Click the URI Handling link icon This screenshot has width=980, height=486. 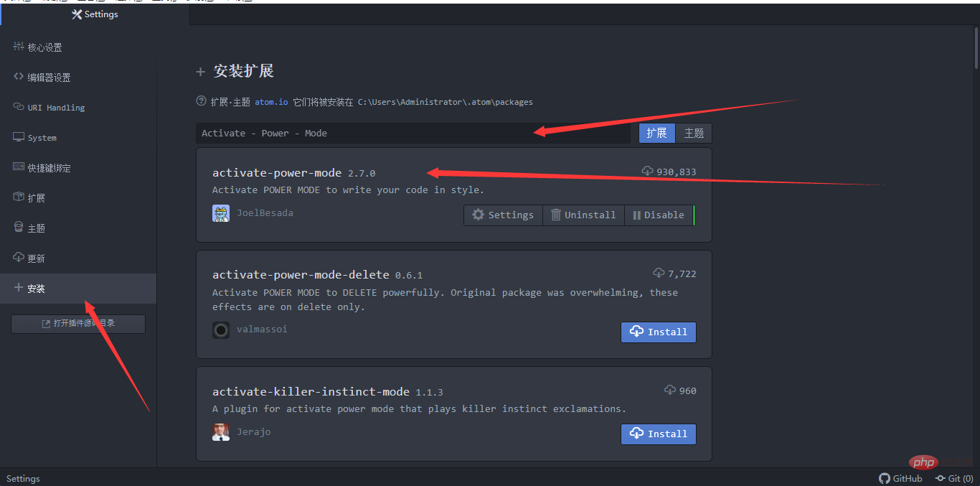(x=19, y=107)
